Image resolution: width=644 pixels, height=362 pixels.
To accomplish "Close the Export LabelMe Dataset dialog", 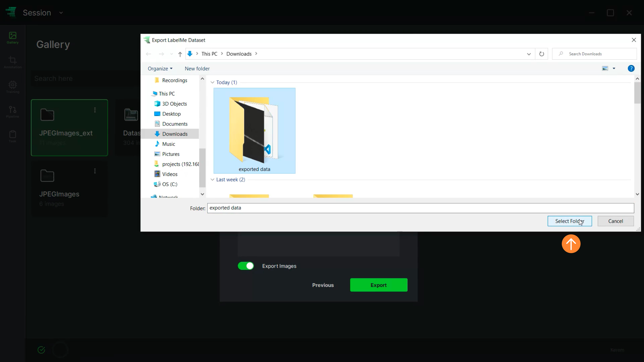I will tap(634, 40).
